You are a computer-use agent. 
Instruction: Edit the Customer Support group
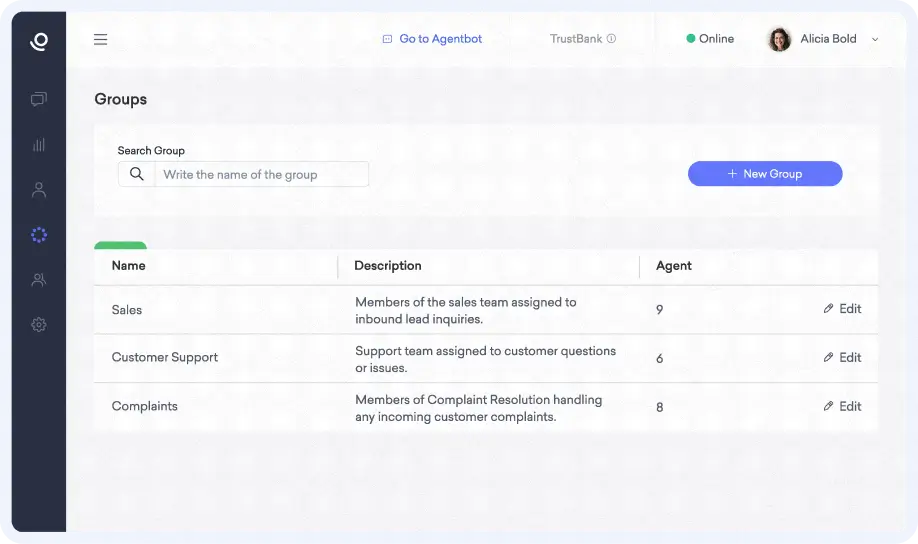click(x=842, y=357)
